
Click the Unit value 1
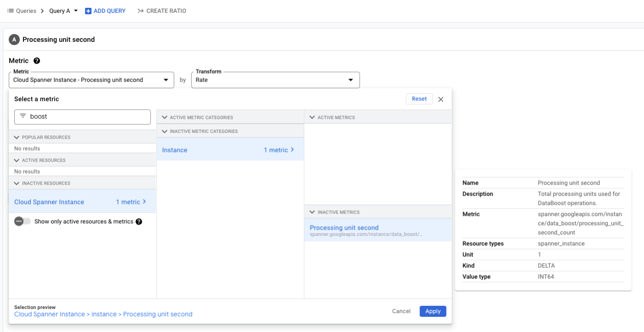(x=540, y=255)
